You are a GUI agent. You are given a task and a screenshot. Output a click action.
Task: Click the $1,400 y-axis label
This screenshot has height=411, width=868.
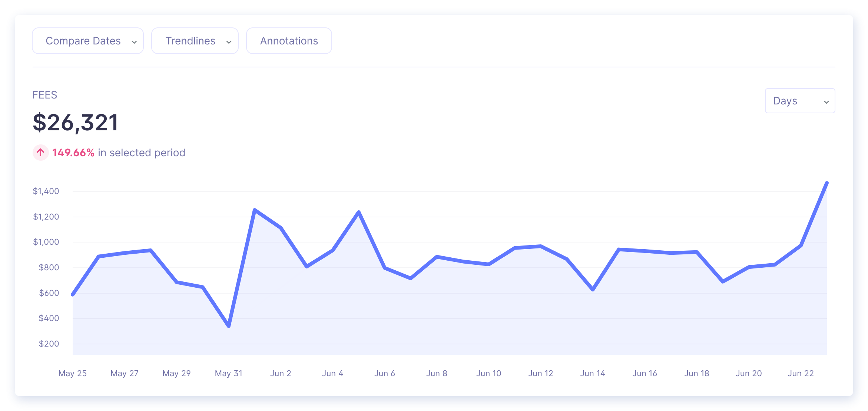coord(46,191)
